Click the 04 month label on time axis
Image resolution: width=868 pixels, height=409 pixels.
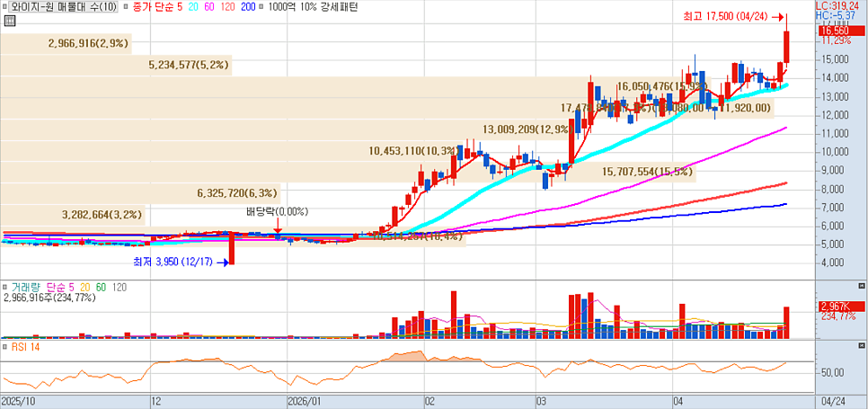(x=678, y=400)
